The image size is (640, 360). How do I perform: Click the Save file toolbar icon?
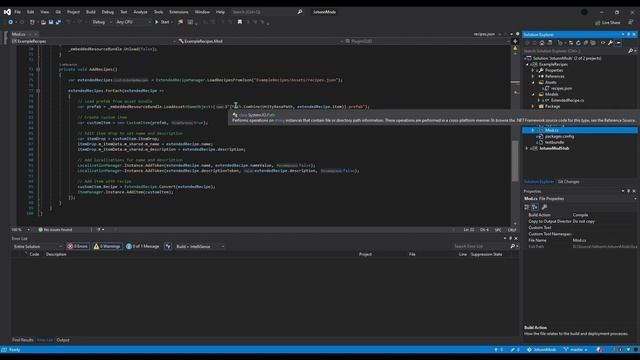pyautogui.click(x=51, y=22)
